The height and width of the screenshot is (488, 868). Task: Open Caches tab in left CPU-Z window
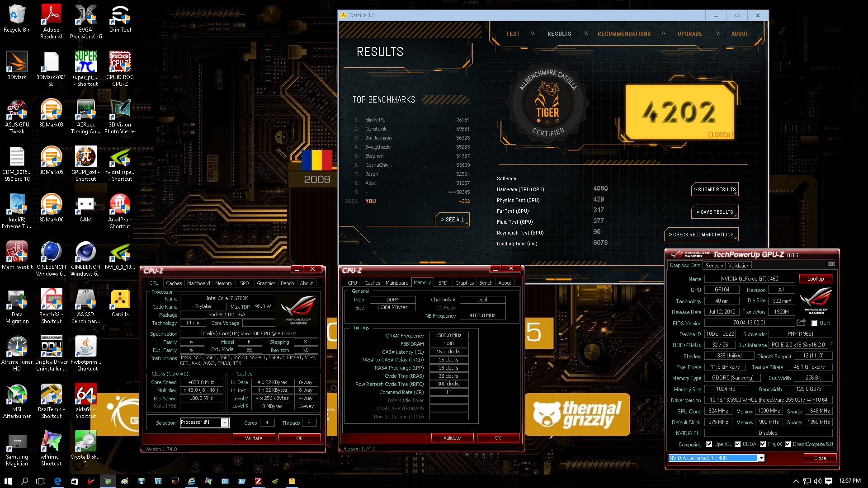174,283
